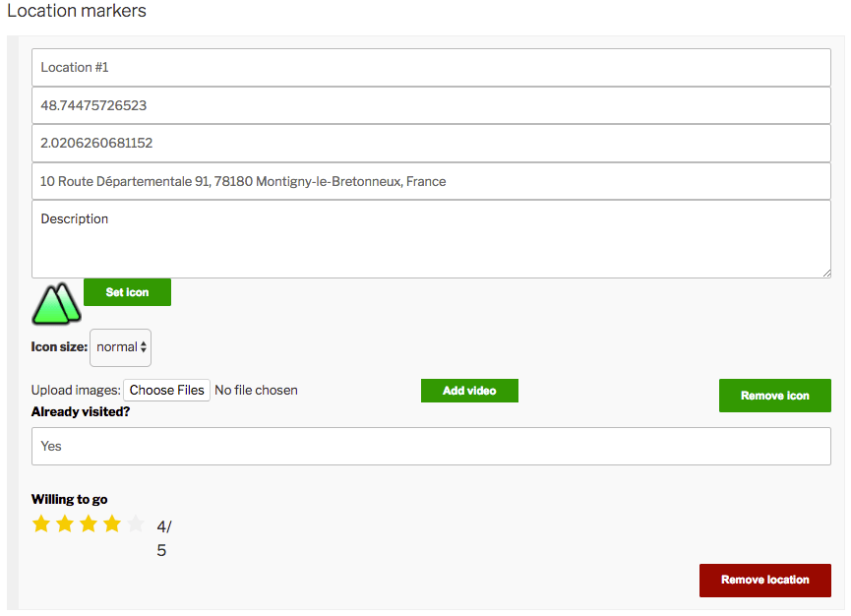Click inside the Description text area
851x616 pixels.
tap(431, 239)
